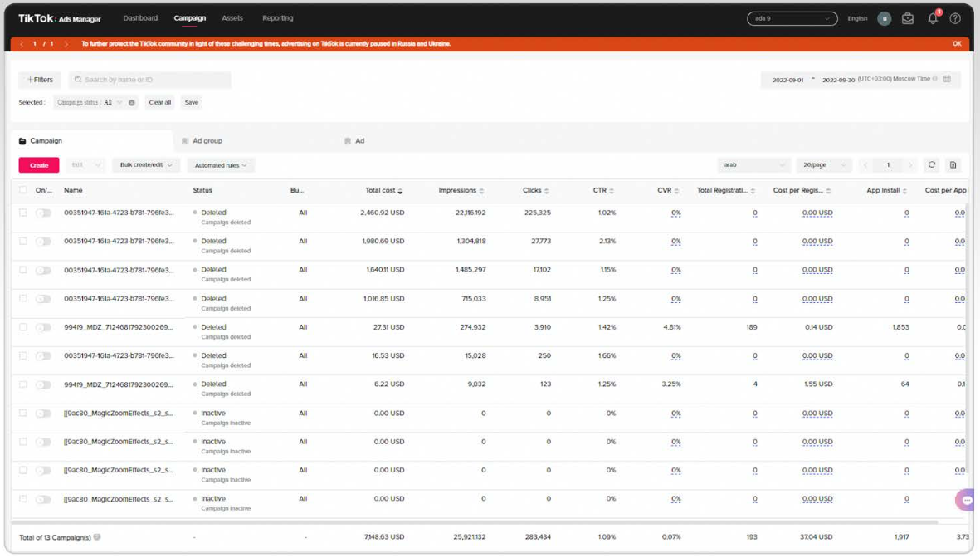Expand the Edit dropdown
The width and height of the screenshot is (980, 558).
click(85, 165)
